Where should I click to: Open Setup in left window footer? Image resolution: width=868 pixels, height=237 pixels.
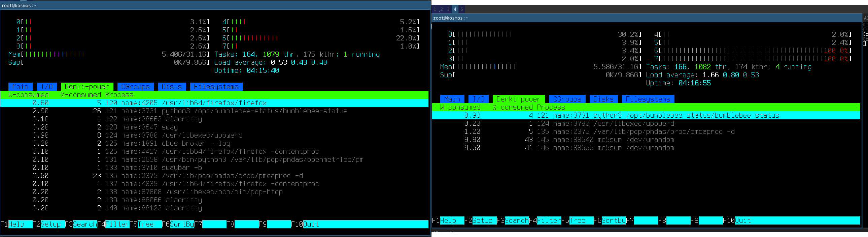(53, 224)
